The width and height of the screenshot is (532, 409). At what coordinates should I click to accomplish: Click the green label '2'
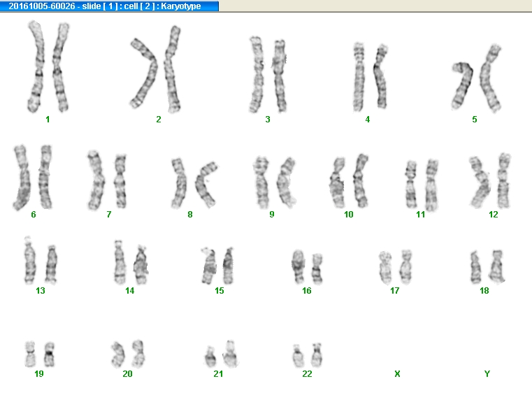tap(159, 120)
